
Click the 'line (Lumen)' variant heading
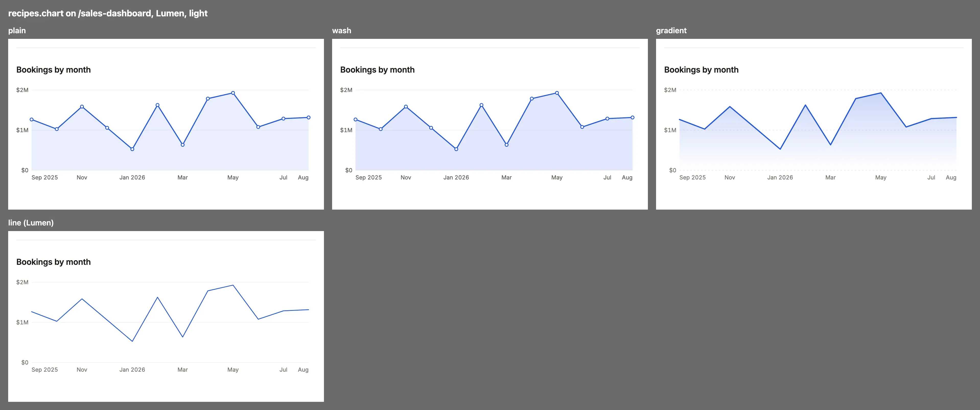point(31,223)
